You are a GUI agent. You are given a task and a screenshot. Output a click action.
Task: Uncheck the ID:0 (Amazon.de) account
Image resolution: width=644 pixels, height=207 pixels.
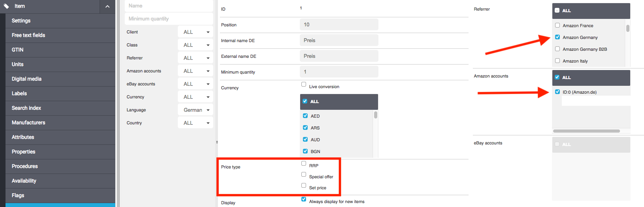[557, 92]
